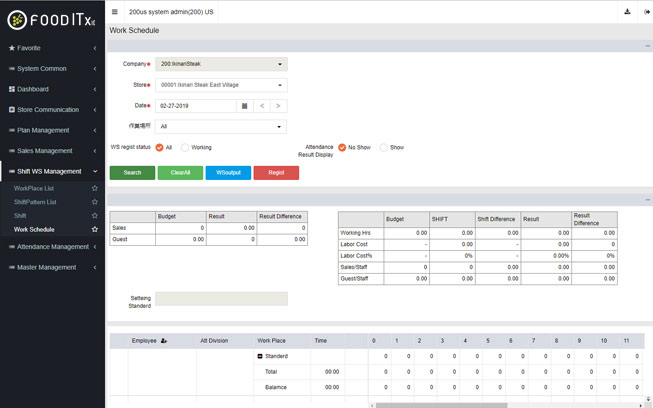Open the Company dropdown
This screenshot has width=653, height=408.
click(x=220, y=64)
